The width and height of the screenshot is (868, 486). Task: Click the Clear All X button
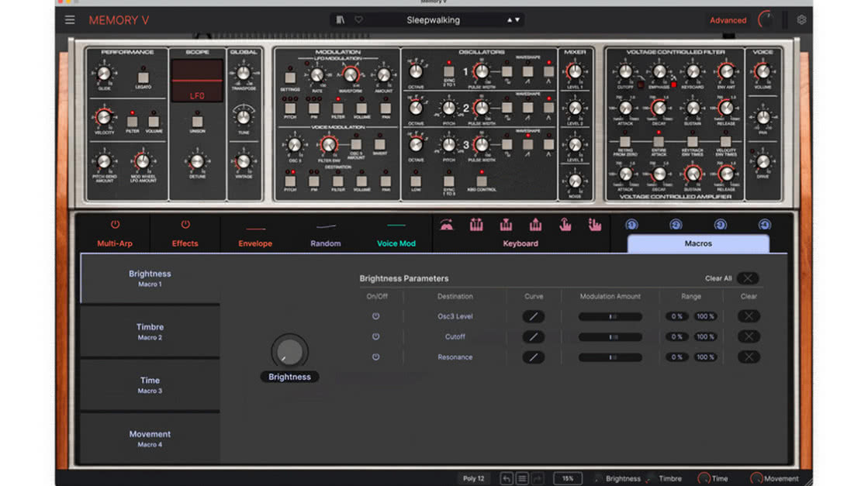pyautogui.click(x=747, y=278)
